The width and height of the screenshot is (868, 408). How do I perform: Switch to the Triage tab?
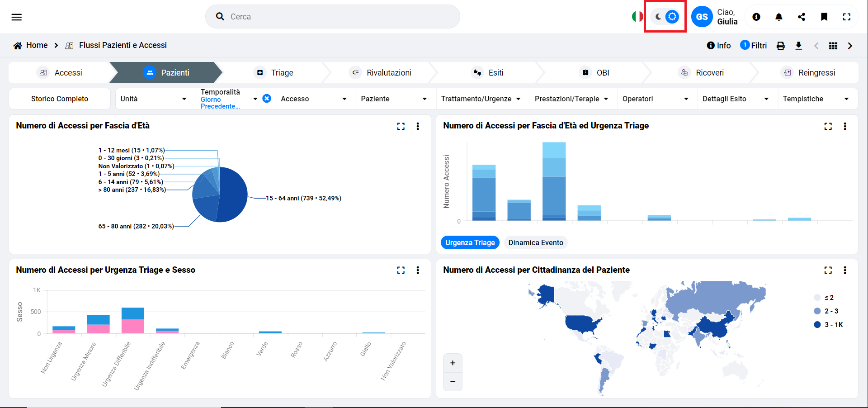coord(275,73)
